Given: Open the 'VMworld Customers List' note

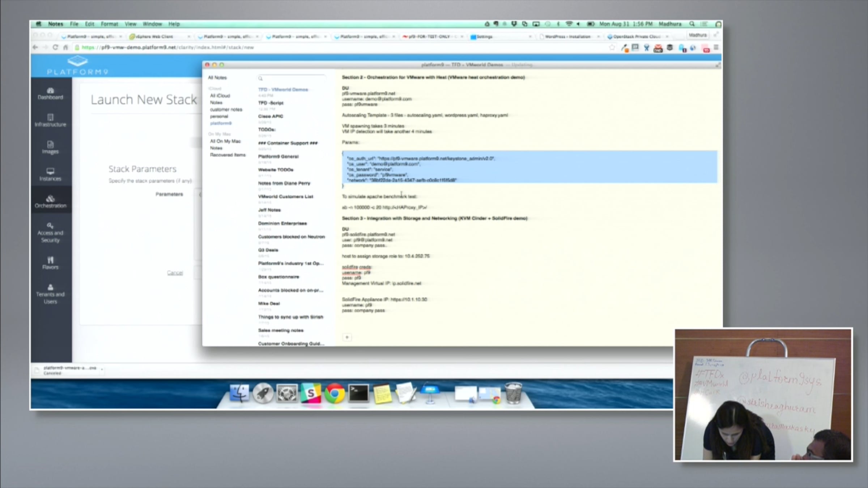Looking at the screenshot, I should coord(292,199).
